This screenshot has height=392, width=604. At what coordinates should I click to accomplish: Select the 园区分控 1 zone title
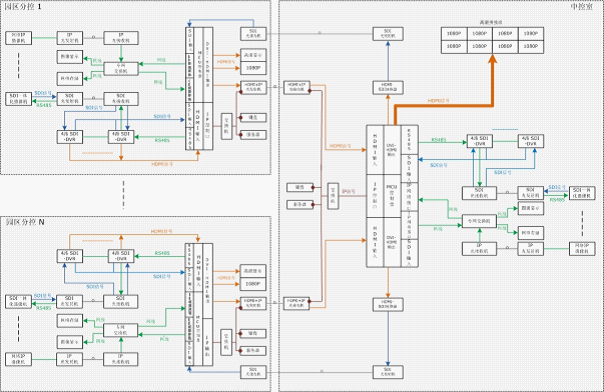click(x=23, y=7)
